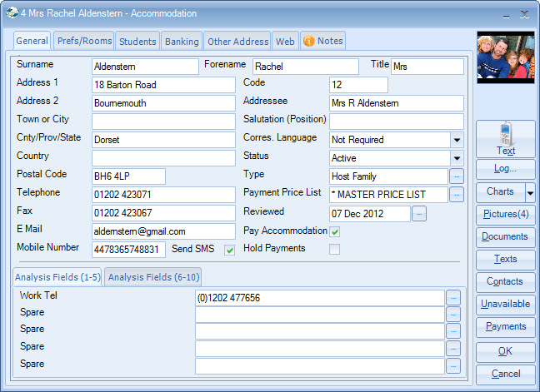Screen dimensions: 540x392
Task: Click the Mobile Number field
Action: point(129,250)
